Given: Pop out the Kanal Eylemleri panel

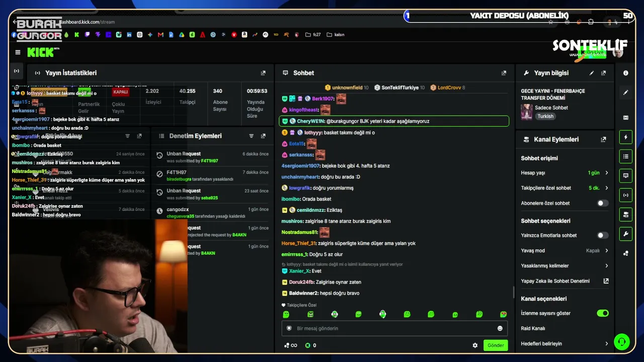Looking at the screenshot, I should (603, 139).
